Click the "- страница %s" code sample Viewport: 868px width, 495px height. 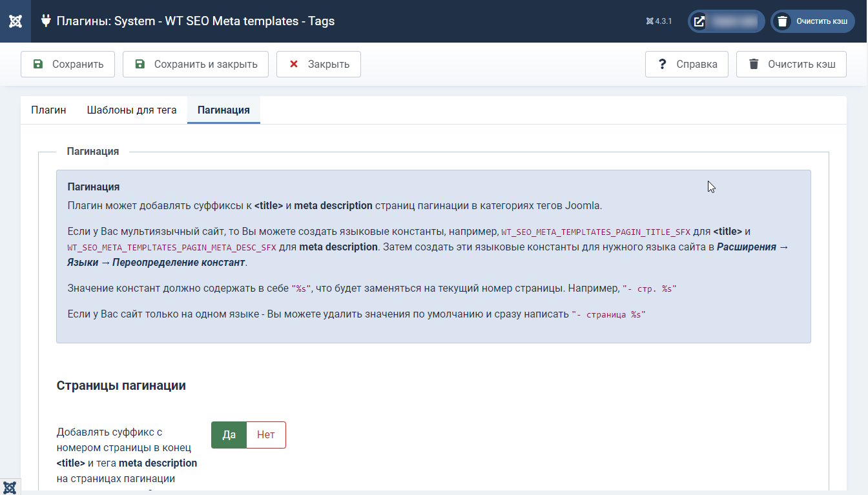(608, 315)
